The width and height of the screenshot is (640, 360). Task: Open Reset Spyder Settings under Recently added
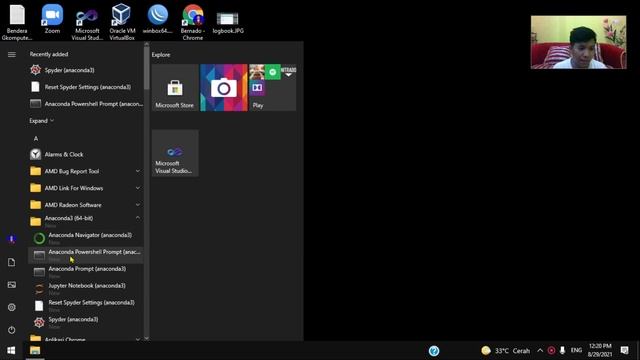coord(86,87)
